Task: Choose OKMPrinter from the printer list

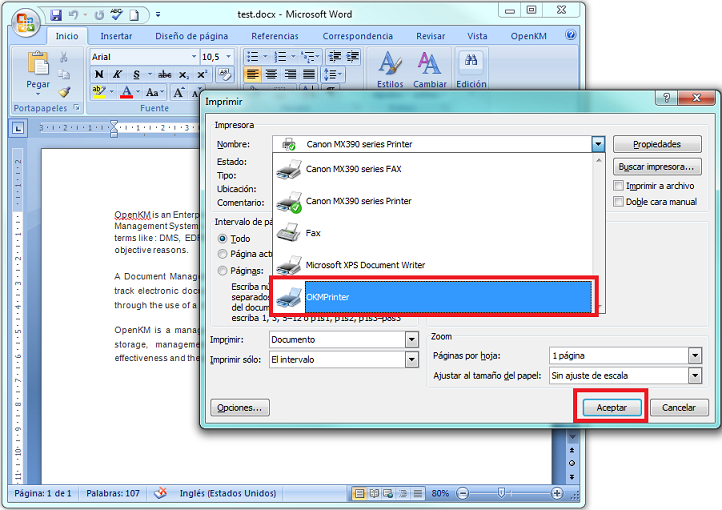Action: click(x=433, y=297)
